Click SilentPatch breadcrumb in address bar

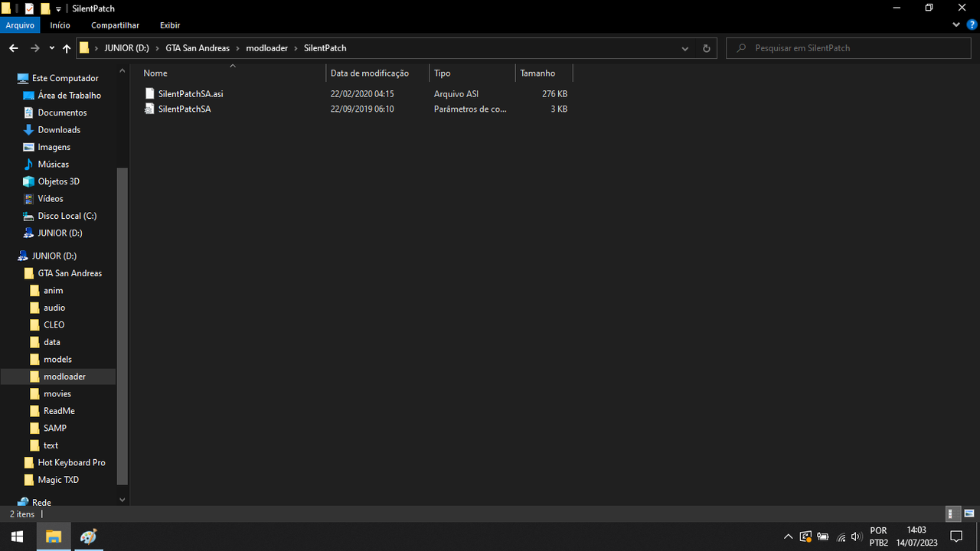[x=325, y=47]
